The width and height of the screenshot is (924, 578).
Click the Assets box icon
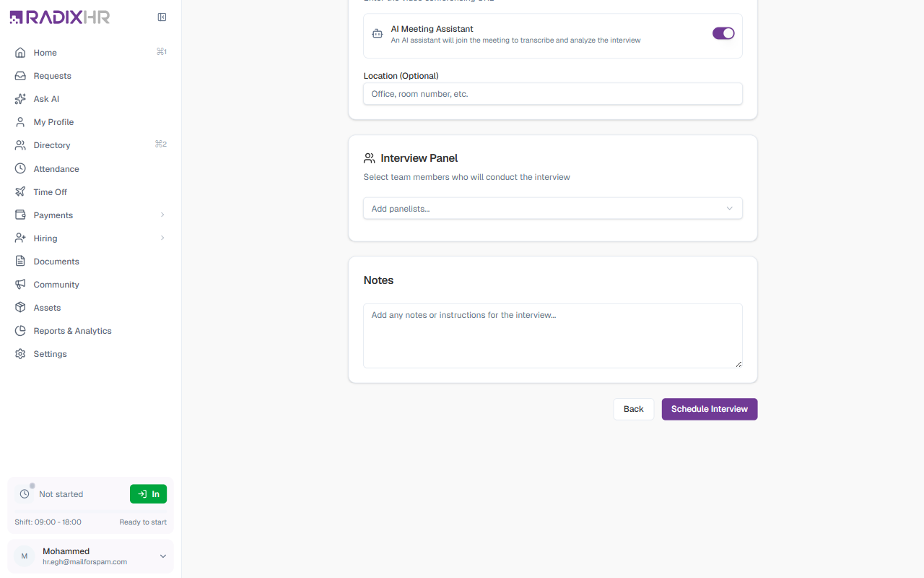click(x=20, y=308)
